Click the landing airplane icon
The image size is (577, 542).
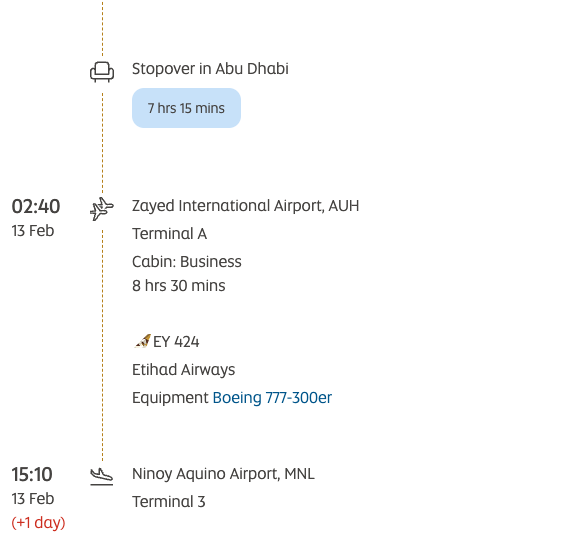click(x=102, y=477)
